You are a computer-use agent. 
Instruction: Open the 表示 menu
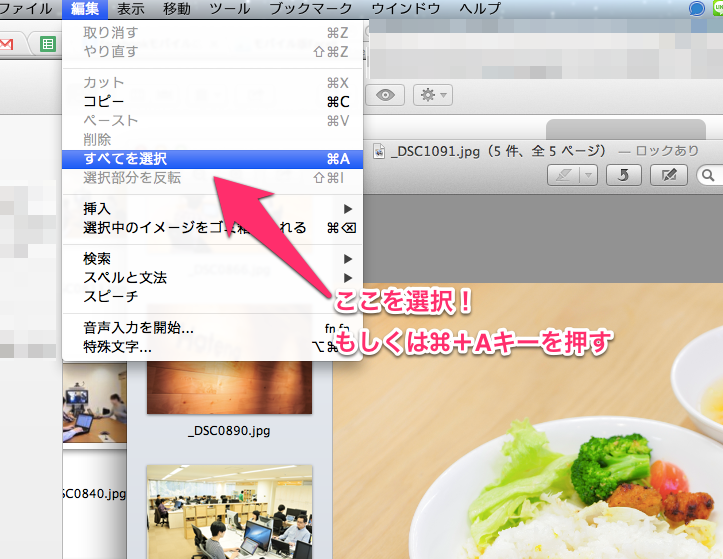click(130, 8)
